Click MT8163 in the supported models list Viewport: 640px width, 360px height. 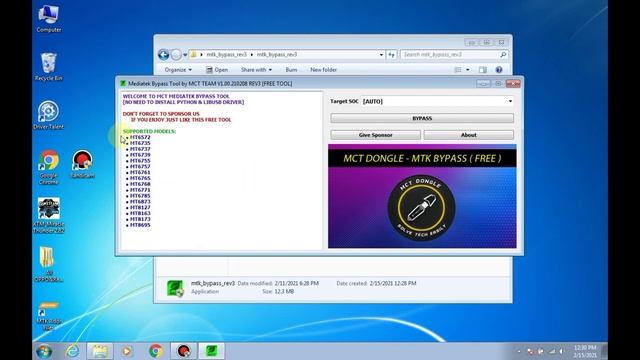coord(140,213)
